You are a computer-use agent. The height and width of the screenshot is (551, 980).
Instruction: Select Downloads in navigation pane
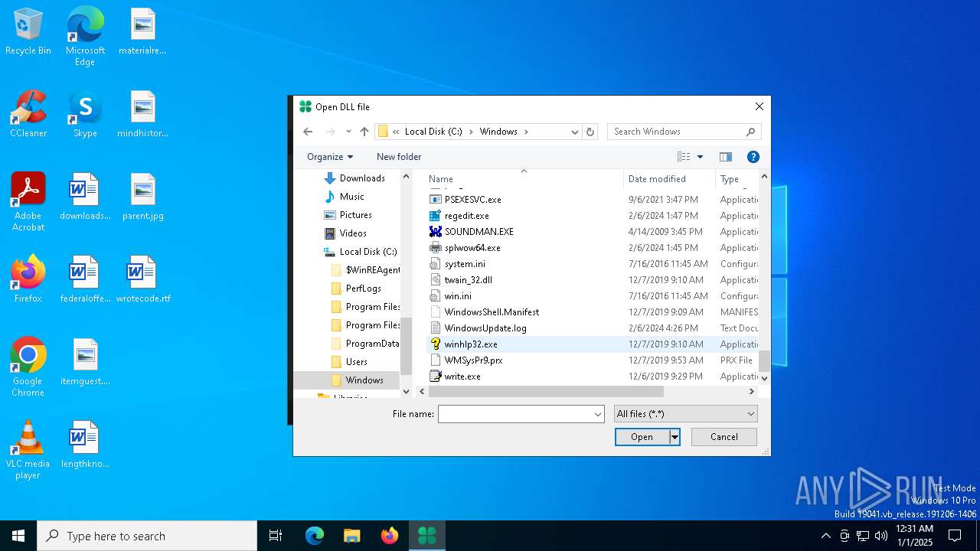354,178
